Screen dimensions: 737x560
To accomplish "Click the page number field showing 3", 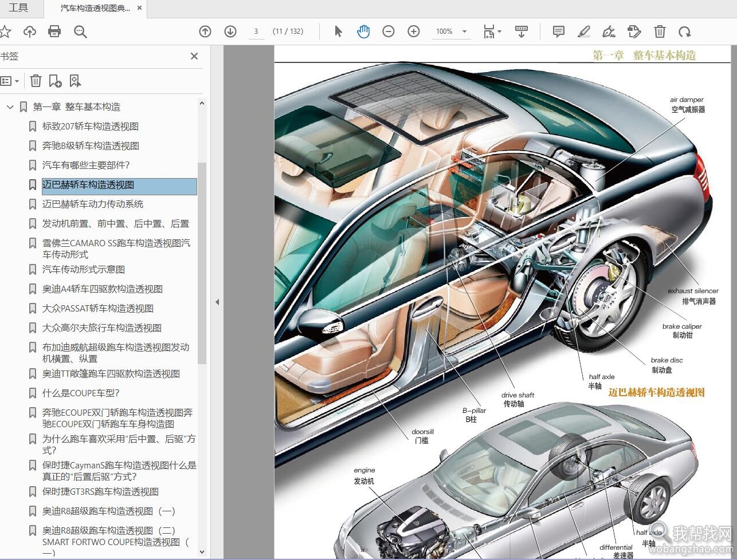I will [256, 31].
